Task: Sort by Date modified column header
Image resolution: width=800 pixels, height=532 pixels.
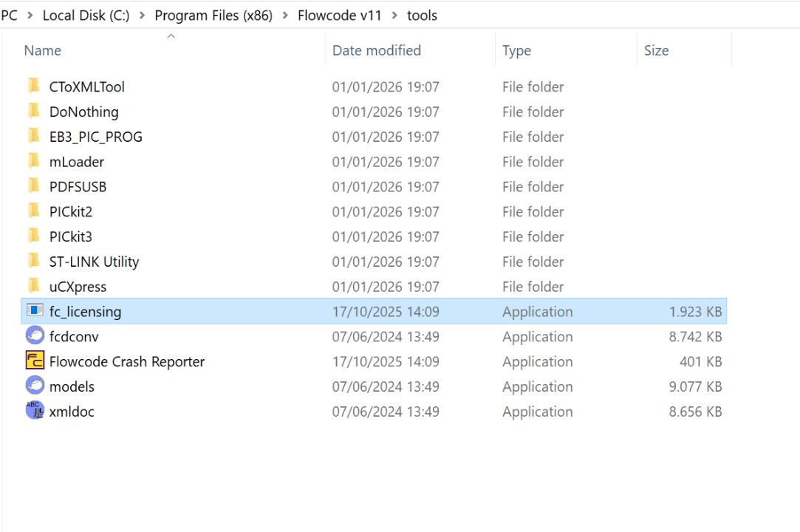Action: pyautogui.click(x=377, y=50)
